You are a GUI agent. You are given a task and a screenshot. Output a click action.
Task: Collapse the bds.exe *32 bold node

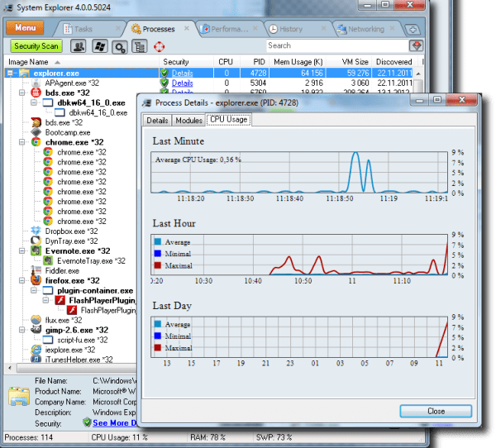pos(21,93)
